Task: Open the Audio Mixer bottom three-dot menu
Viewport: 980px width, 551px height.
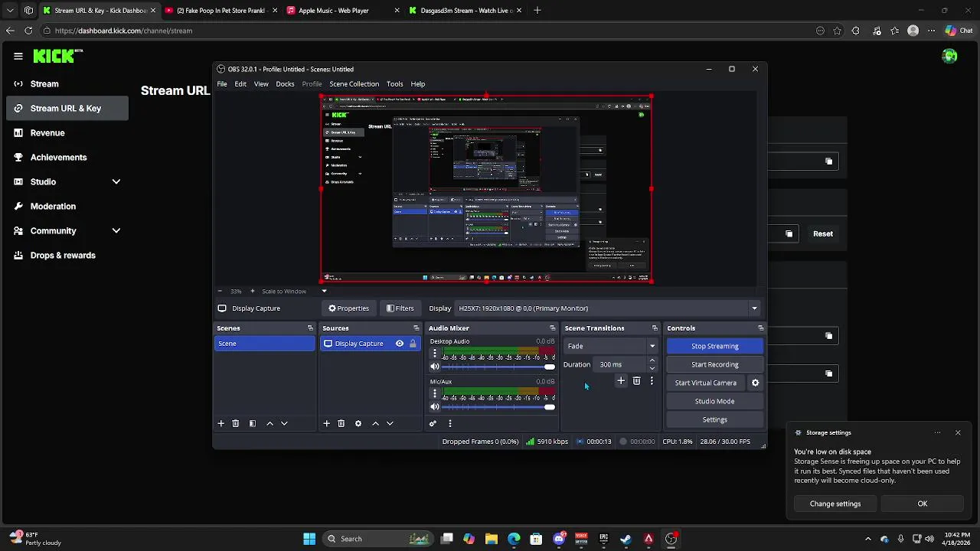Action: coord(450,423)
